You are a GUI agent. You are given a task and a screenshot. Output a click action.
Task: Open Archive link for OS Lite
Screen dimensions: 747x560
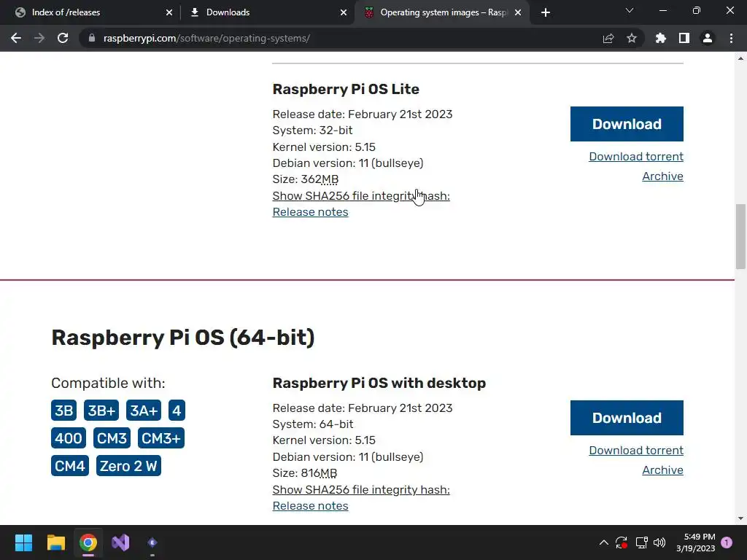662,176
